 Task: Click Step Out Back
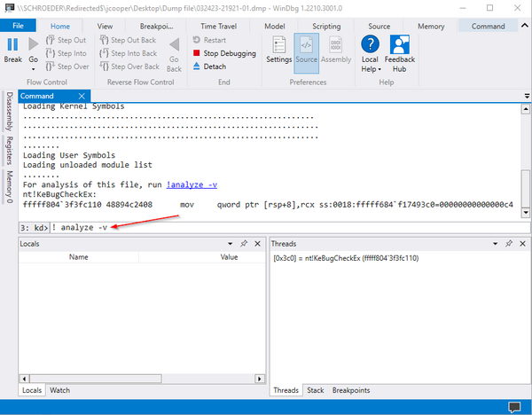click(x=128, y=40)
